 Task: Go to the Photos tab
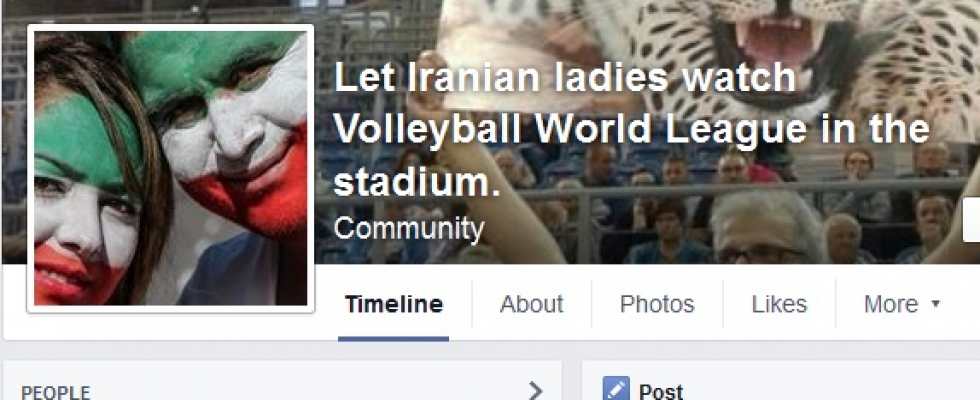pos(657,304)
